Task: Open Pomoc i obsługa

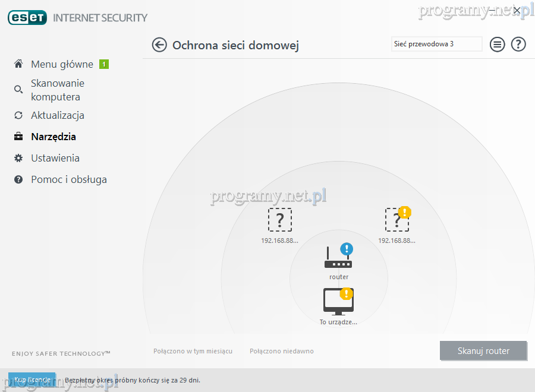Action: pyautogui.click(x=68, y=179)
